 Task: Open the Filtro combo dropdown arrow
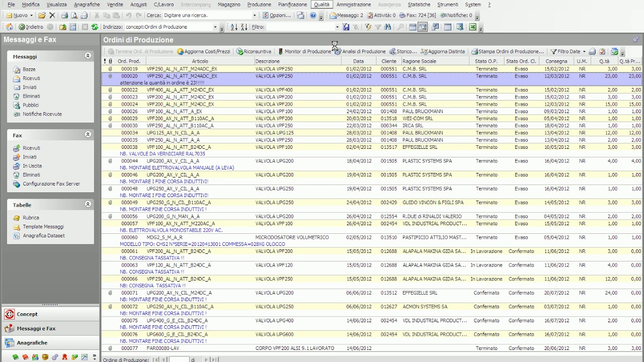pos(337,27)
